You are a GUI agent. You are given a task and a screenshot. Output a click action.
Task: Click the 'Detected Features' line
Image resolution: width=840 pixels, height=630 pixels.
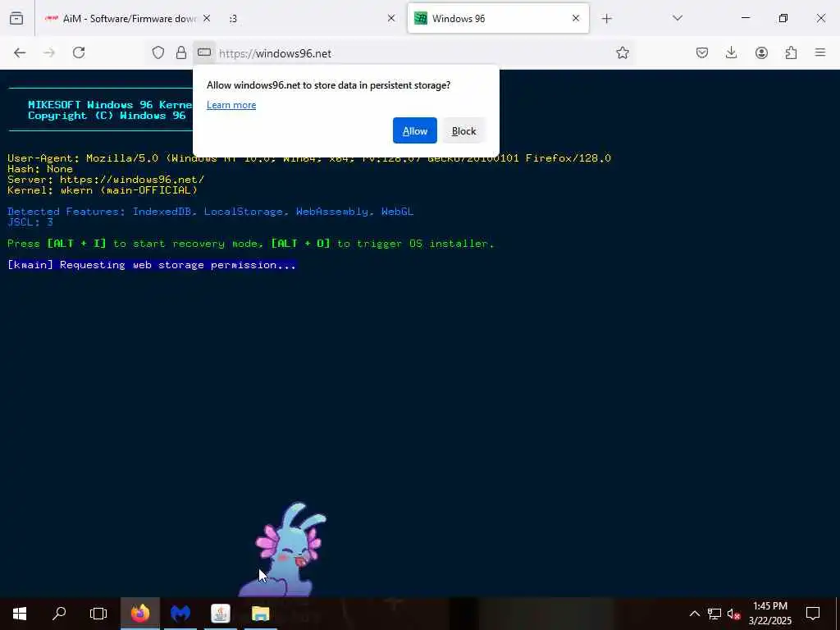pyautogui.click(x=211, y=212)
